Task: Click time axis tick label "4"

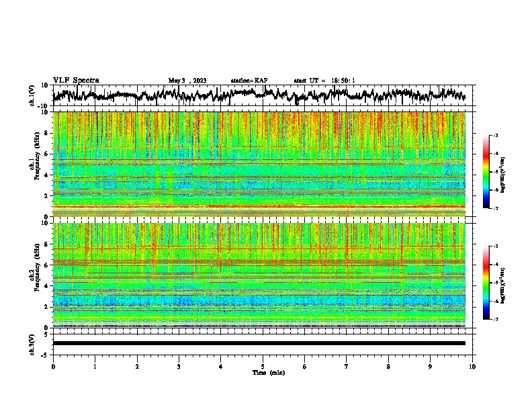Action: pos(221,367)
